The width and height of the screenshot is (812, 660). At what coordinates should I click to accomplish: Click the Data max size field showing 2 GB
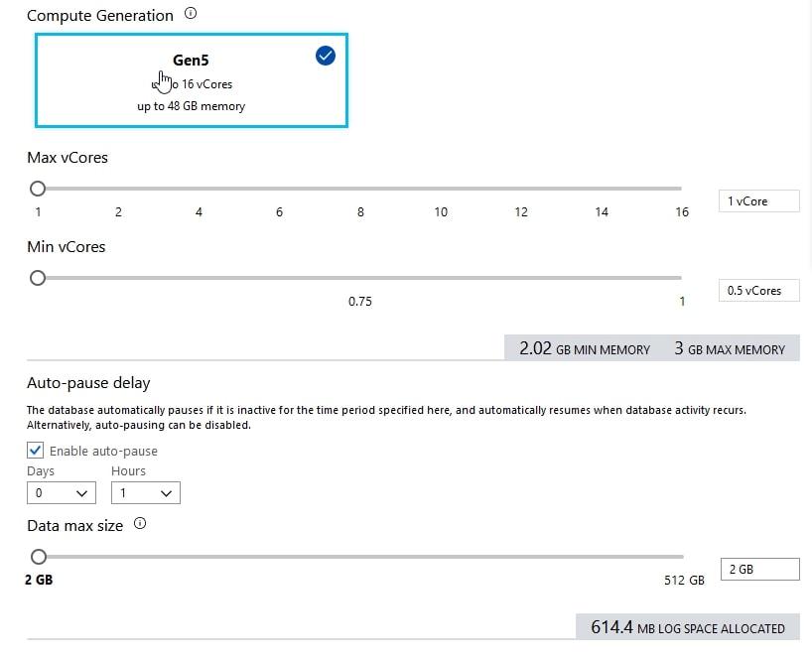click(x=758, y=570)
